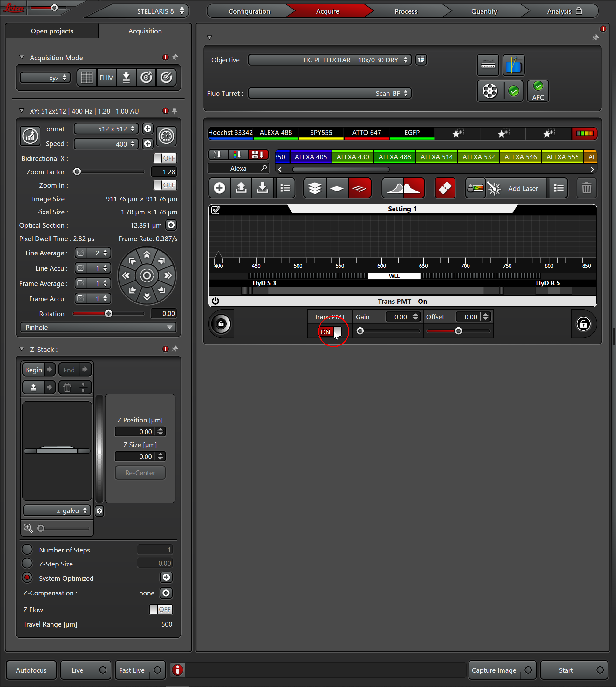The height and width of the screenshot is (687, 616).
Task: Click the red eraser clear icon
Action: 445,188
